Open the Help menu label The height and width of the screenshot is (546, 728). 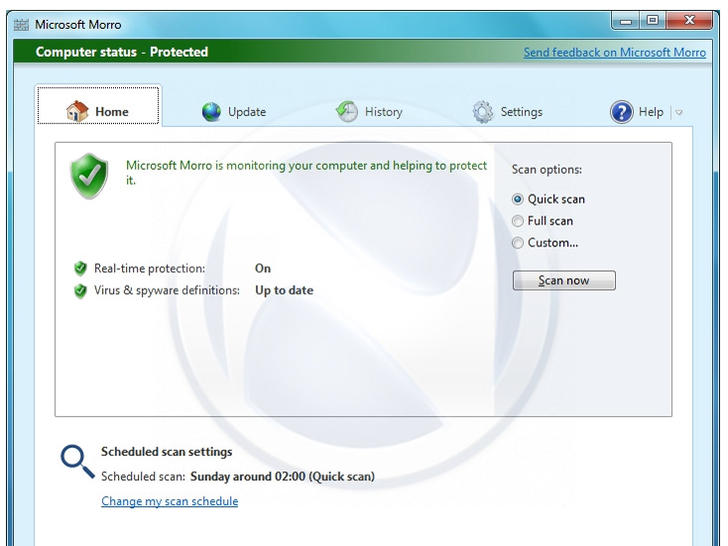pyautogui.click(x=651, y=112)
